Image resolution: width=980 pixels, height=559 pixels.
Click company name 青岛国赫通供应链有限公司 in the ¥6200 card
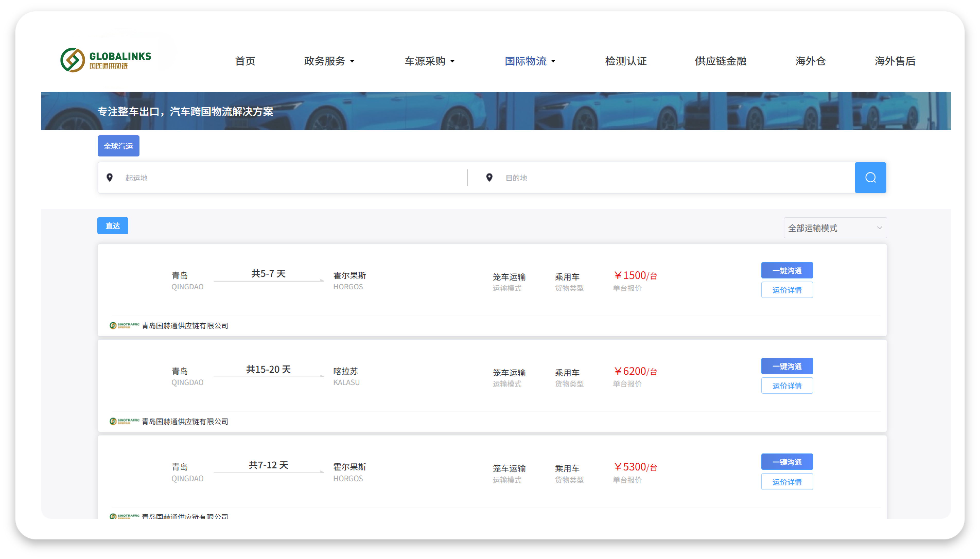[x=185, y=421]
